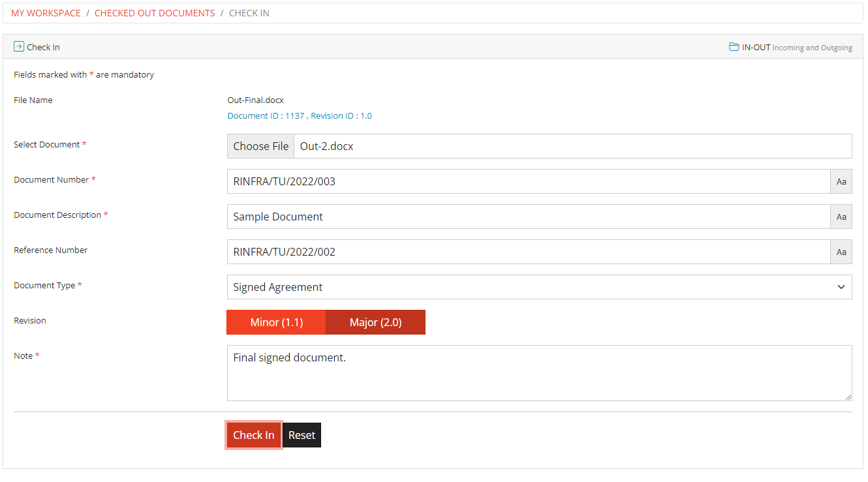
Task: Navigate to Checked Out Documents breadcrumb
Action: pyautogui.click(x=155, y=13)
